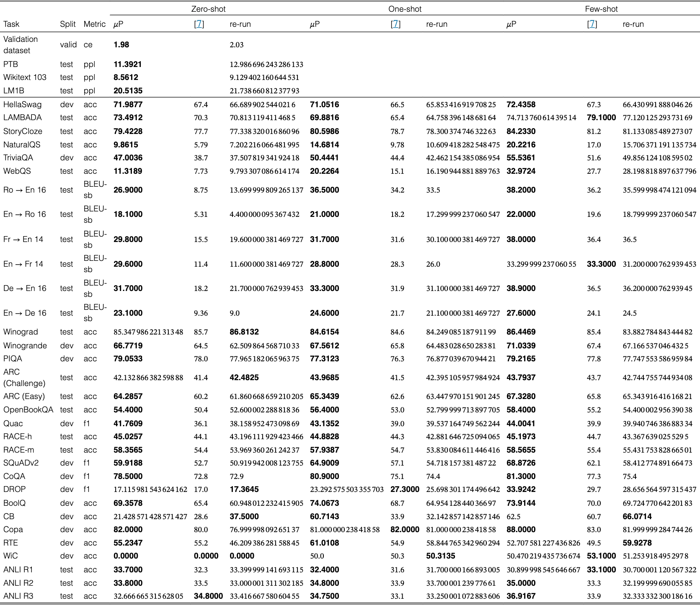Click the PTB zero-shot value 11.3921
Screen dimensions: 700x605
(x=127, y=64)
